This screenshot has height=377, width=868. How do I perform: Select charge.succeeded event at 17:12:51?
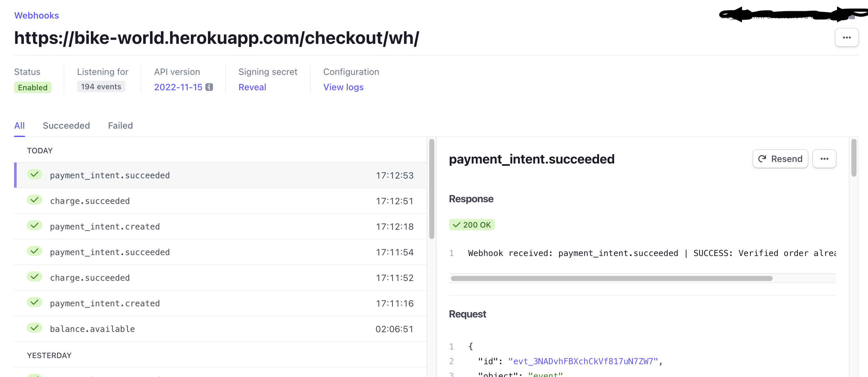click(x=220, y=201)
